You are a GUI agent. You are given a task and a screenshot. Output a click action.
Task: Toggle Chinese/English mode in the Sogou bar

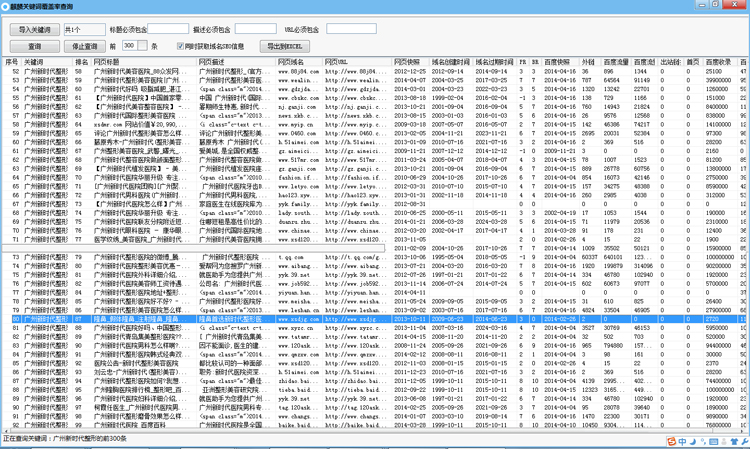[x=683, y=441]
